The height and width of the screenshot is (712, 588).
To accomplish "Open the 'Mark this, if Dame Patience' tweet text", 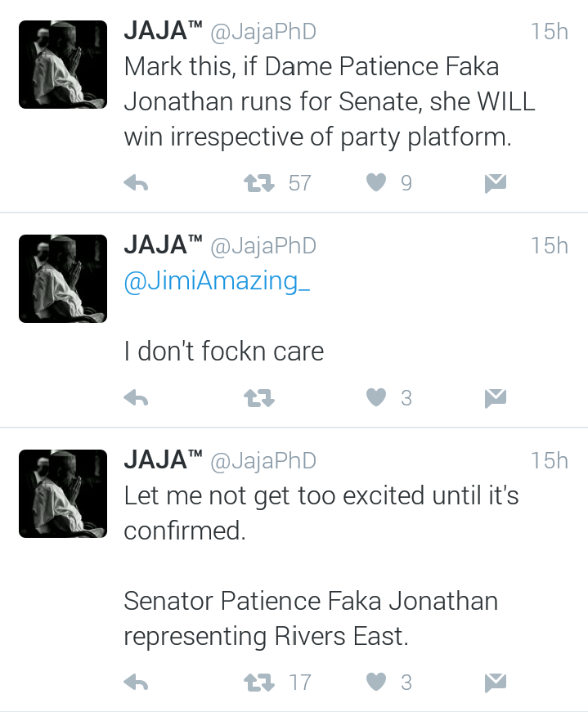I will [329, 101].
